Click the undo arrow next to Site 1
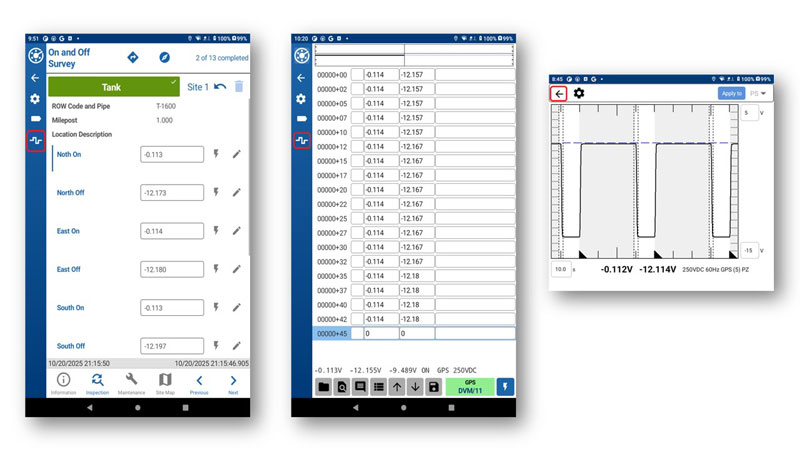 [x=220, y=88]
